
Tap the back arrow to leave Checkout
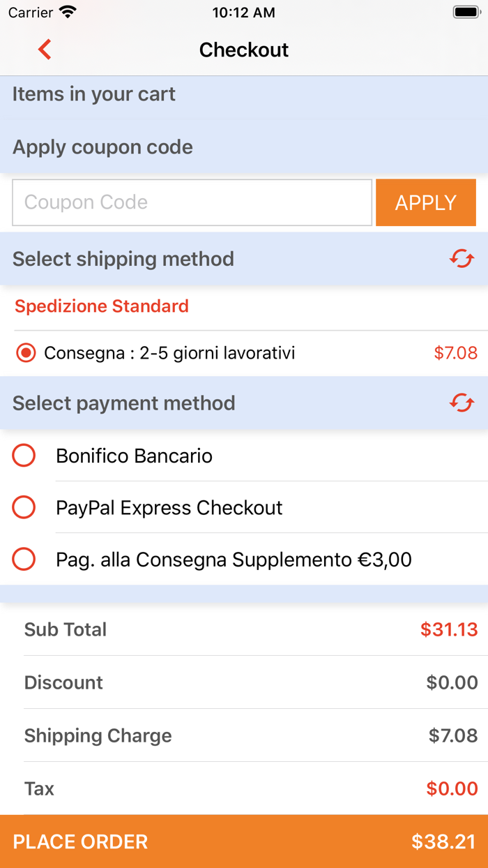coord(45,50)
